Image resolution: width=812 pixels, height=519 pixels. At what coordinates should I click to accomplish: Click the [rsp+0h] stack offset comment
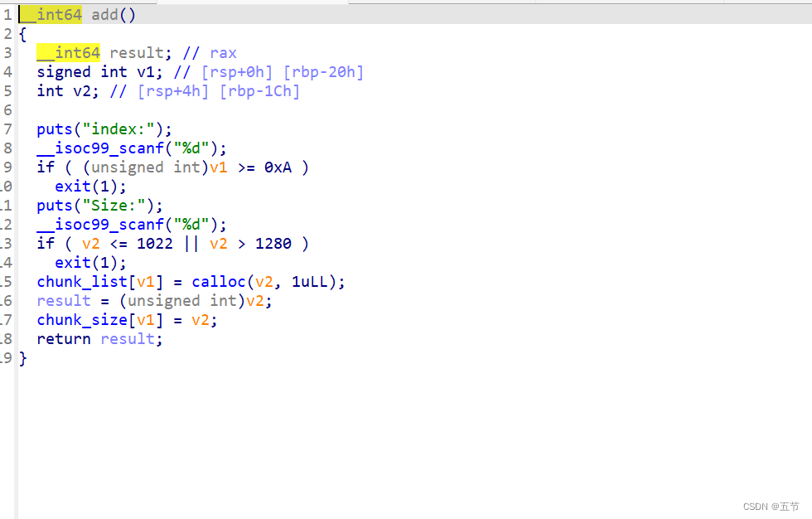pos(237,72)
